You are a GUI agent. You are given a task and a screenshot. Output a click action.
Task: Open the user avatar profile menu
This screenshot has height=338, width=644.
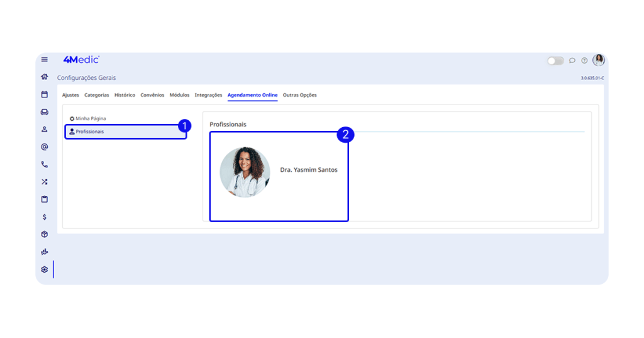pos(599,60)
